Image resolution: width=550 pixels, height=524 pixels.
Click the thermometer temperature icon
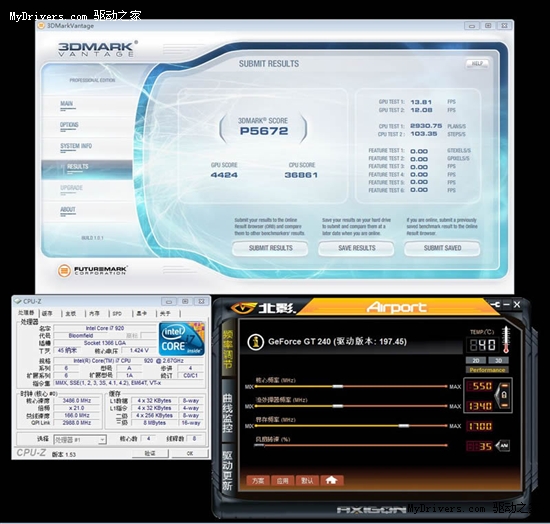coord(506,339)
